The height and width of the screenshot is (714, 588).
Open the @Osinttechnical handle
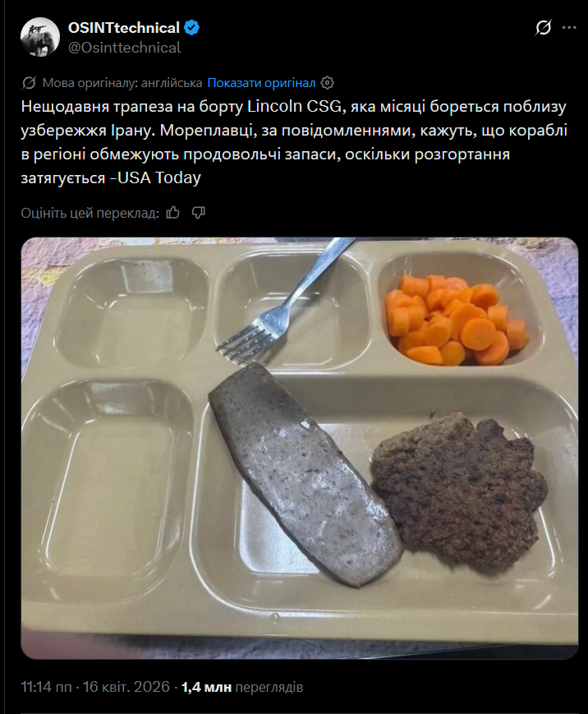coord(124,48)
